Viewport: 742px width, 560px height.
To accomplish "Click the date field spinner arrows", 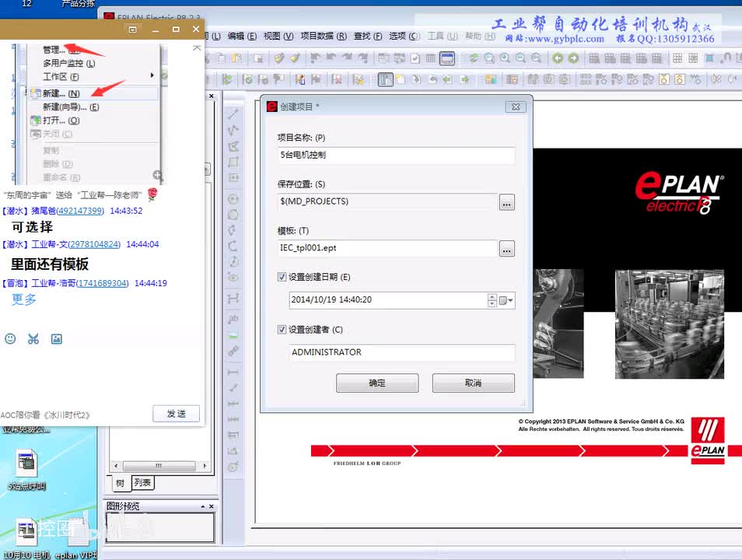I will (x=492, y=300).
